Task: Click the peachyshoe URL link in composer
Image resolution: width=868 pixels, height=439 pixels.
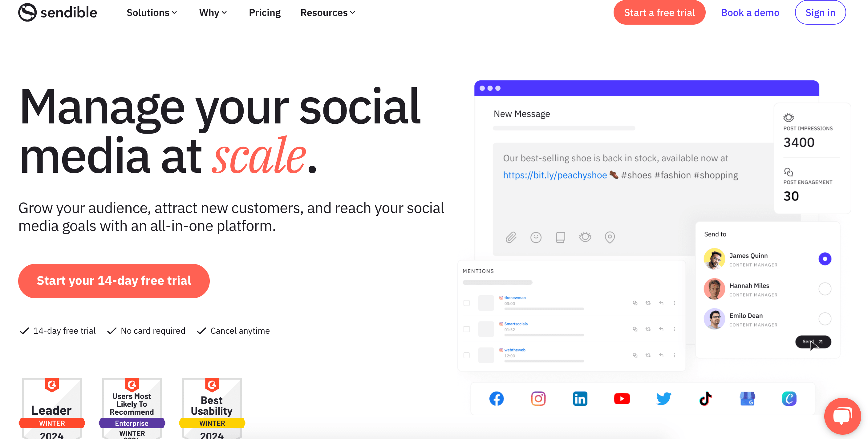Action: click(554, 175)
